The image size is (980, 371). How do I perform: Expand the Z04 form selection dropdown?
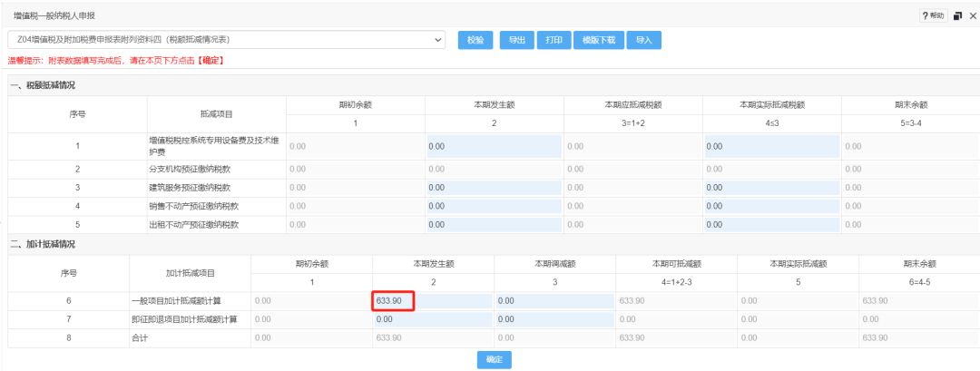[439, 40]
